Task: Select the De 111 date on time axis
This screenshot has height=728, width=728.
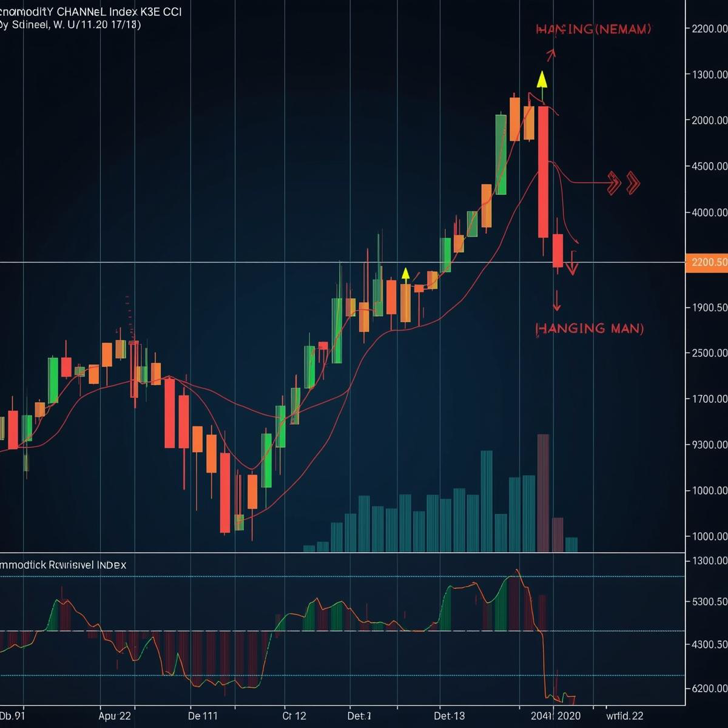Action: click(203, 716)
